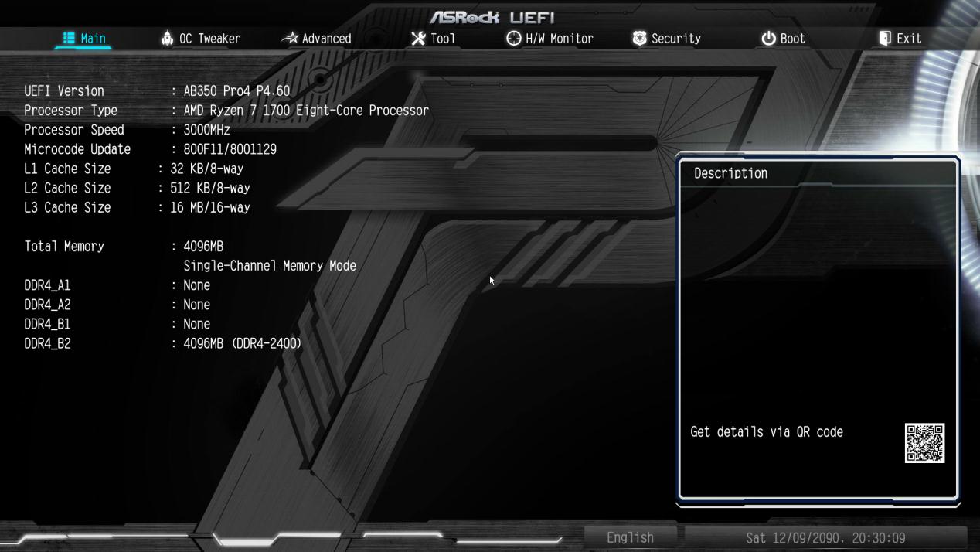Select the QR code image
Screen dimensions: 980x552
click(924, 443)
